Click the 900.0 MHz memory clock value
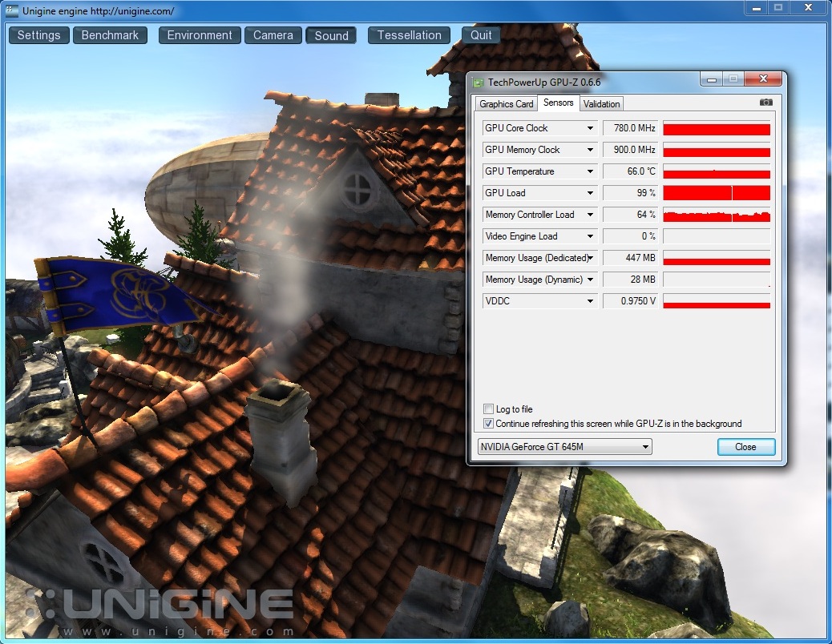 630,150
